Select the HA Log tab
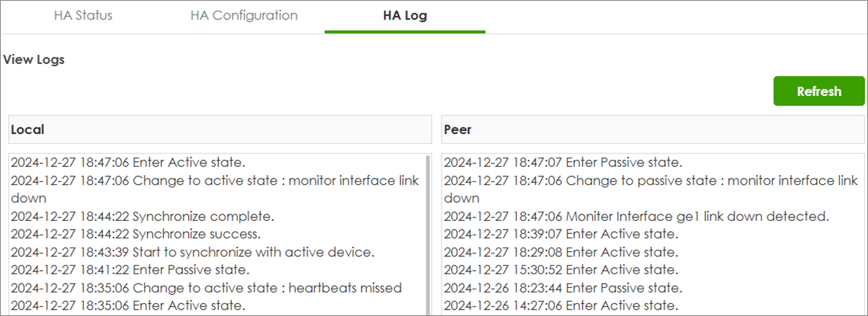 point(405,15)
